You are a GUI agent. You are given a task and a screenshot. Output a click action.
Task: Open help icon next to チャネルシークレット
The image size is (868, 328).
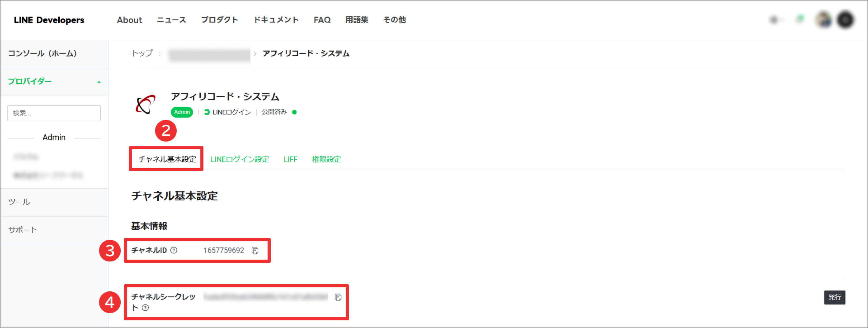145,308
